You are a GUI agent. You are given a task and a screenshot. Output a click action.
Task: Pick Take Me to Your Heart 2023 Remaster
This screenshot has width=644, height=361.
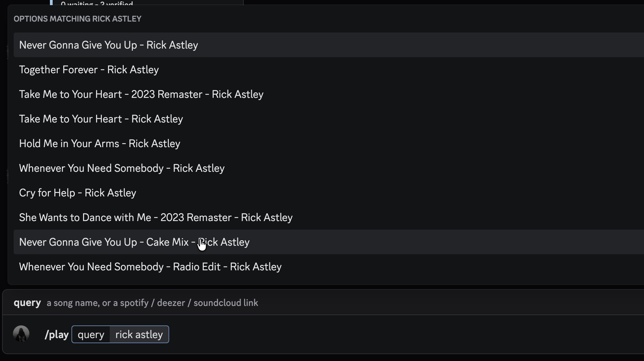[x=329, y=94]
